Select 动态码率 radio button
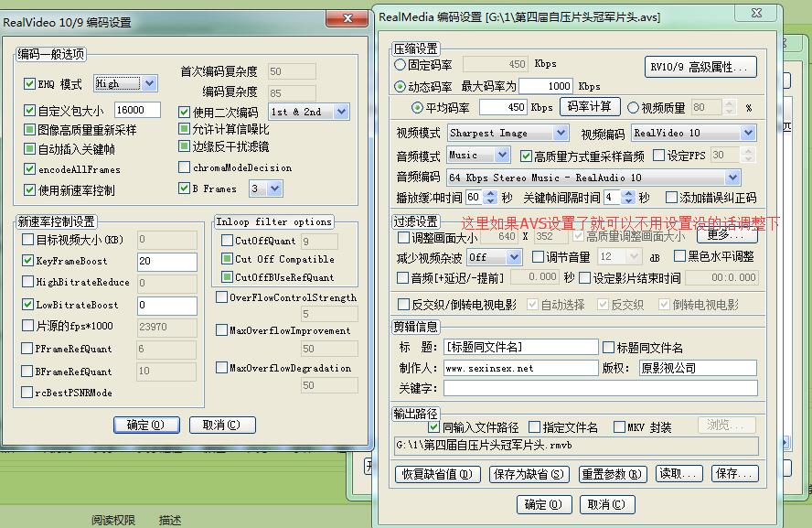This screenshot has width=812, height=528. (400, 87)
